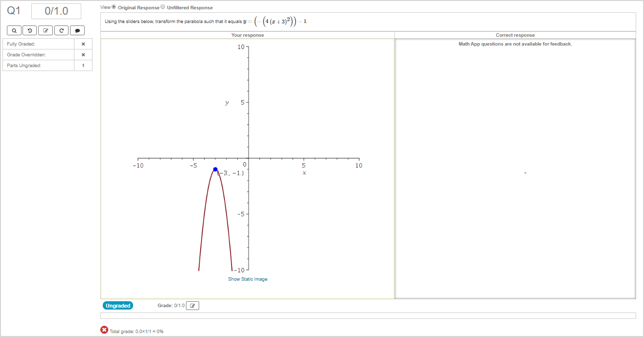Click the Q1 question label
Viewport: 644px width, 337px height.
click(13, 10)
